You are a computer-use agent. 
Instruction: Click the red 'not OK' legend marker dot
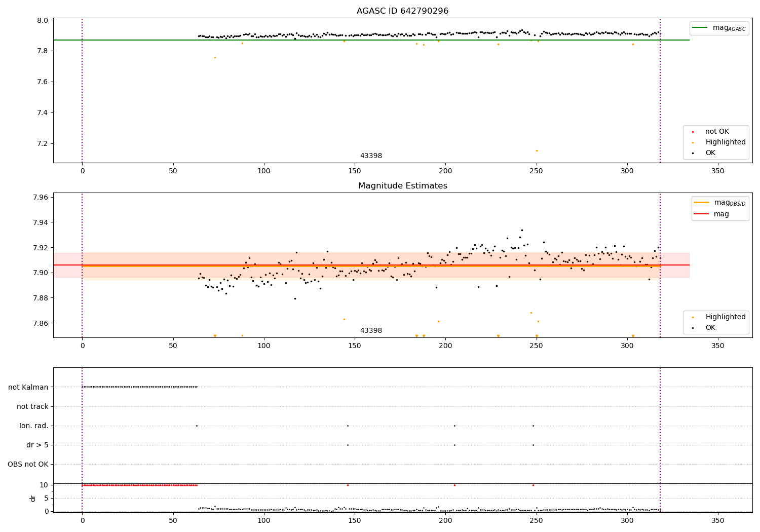(x=693, y=132)
